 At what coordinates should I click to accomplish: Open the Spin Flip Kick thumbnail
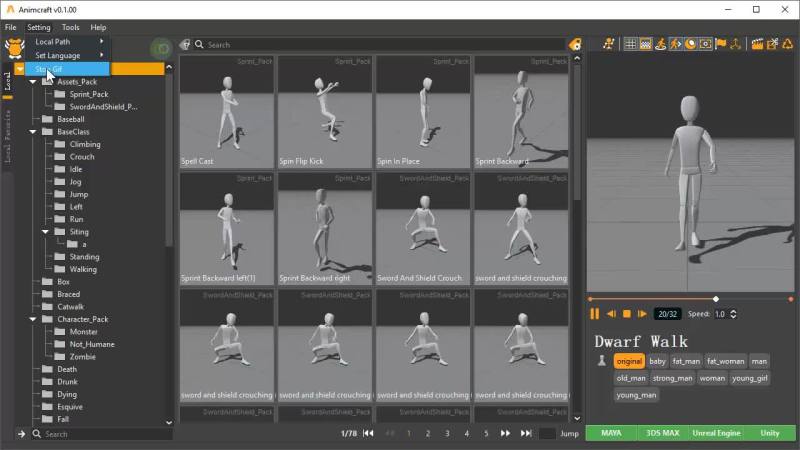325,112
